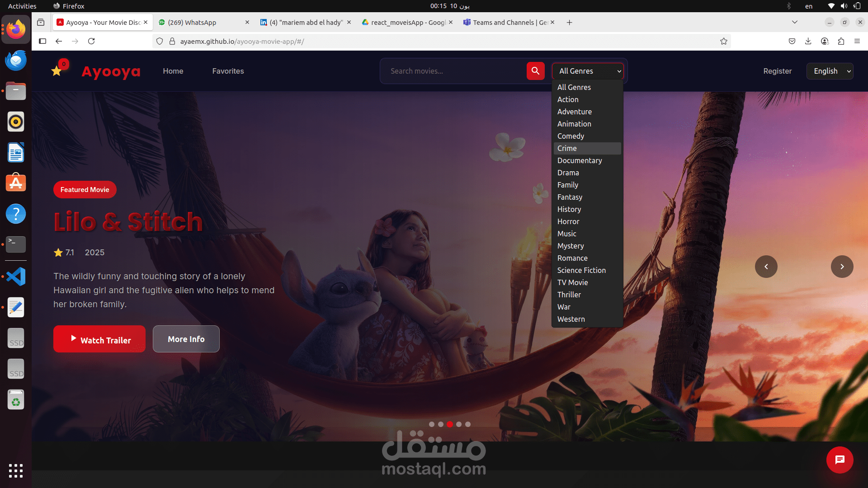Pick TV Movie genre option
This screenshot has width=868, height=488.
[587, 282]
